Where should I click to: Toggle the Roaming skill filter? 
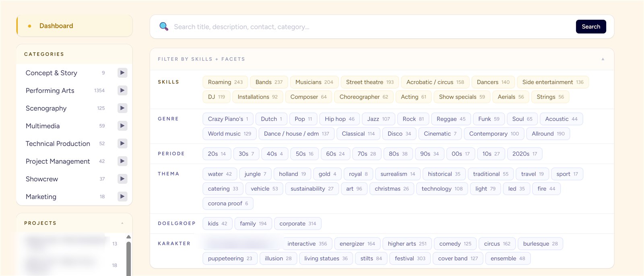point(225,82)
